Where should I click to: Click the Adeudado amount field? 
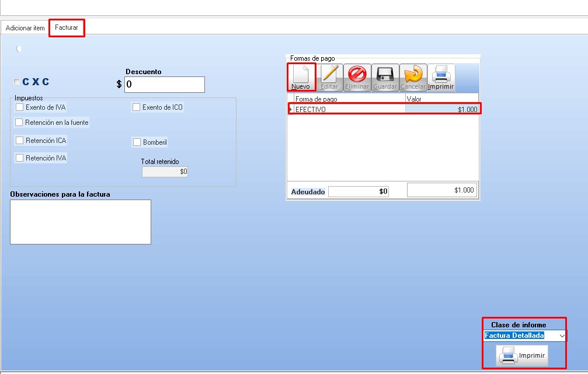point(359,191)
